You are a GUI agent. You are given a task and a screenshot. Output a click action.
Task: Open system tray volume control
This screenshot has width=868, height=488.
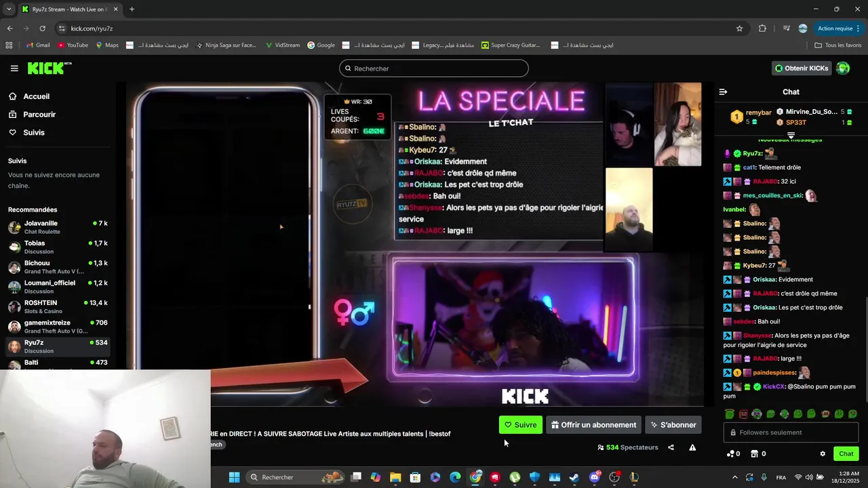click(809, 477)
